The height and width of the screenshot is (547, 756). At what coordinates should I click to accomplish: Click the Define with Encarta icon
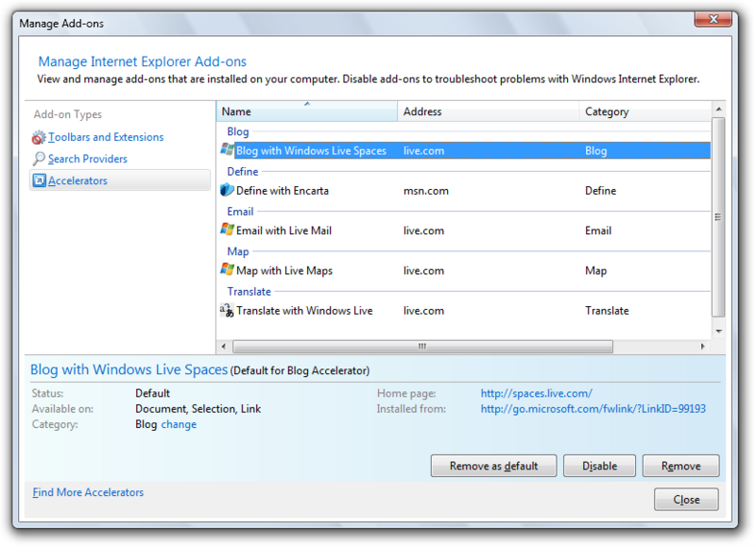[227, 190]
